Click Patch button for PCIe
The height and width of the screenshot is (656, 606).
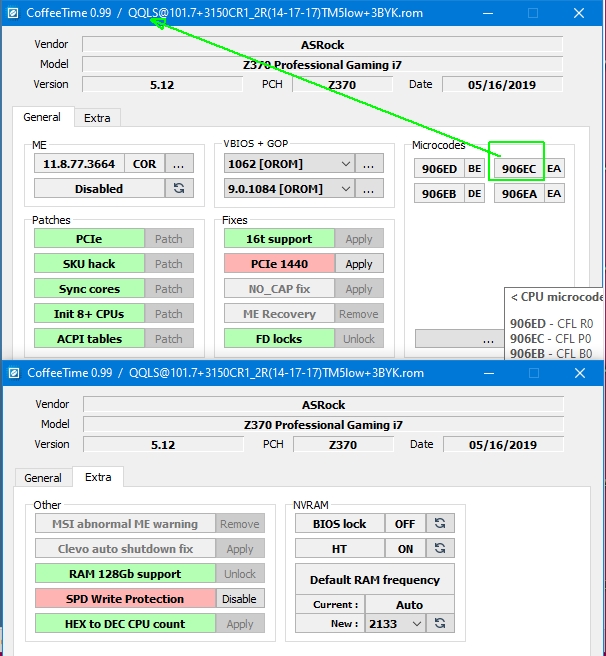tap(169, 238)
